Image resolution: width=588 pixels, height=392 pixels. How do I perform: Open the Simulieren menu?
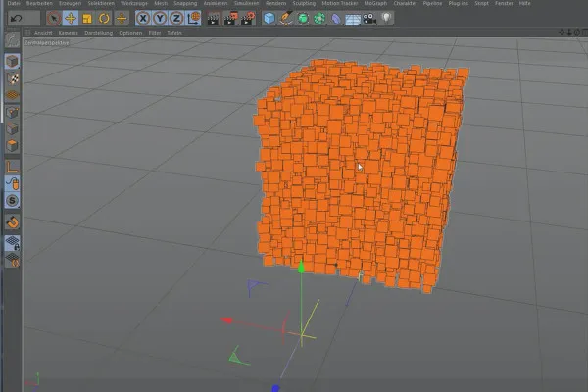246,3
